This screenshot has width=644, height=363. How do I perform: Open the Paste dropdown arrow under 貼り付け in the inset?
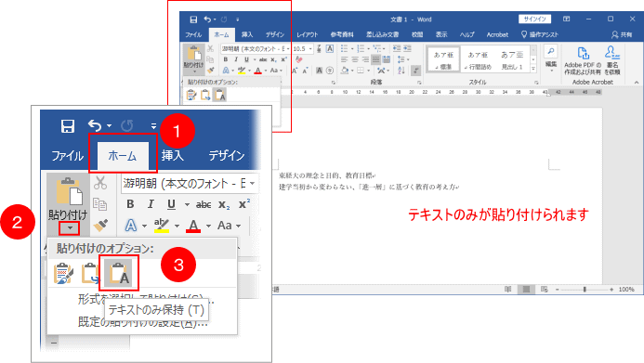[69, 228]
